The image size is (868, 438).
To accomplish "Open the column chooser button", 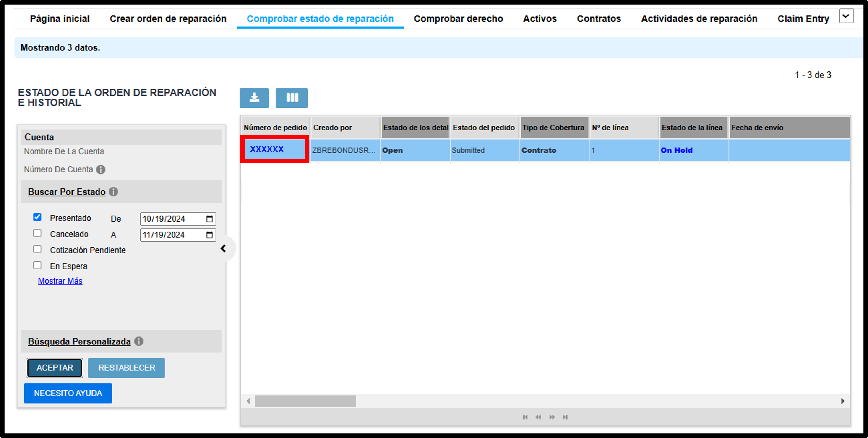I will coord(292,98).
